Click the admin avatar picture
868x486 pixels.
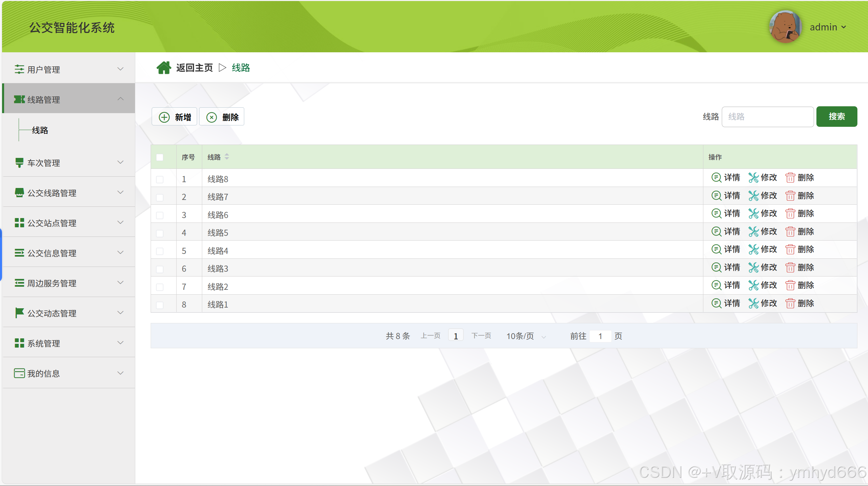point(785,27)
